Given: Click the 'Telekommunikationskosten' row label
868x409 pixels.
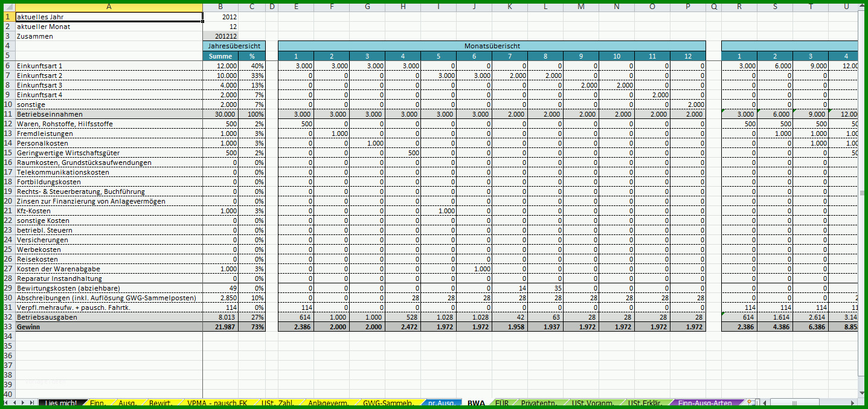Looking at the screenshot, I should tap(63, 172).
